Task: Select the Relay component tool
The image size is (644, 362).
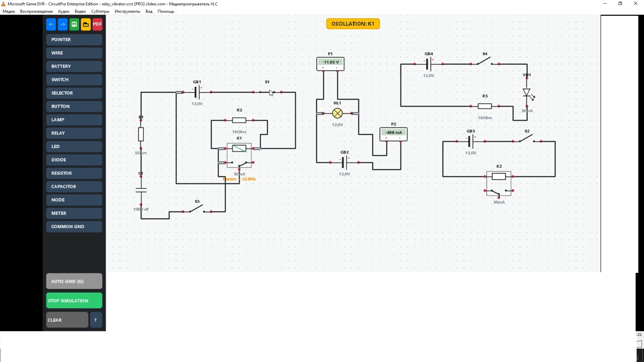Action: [74, 133]
